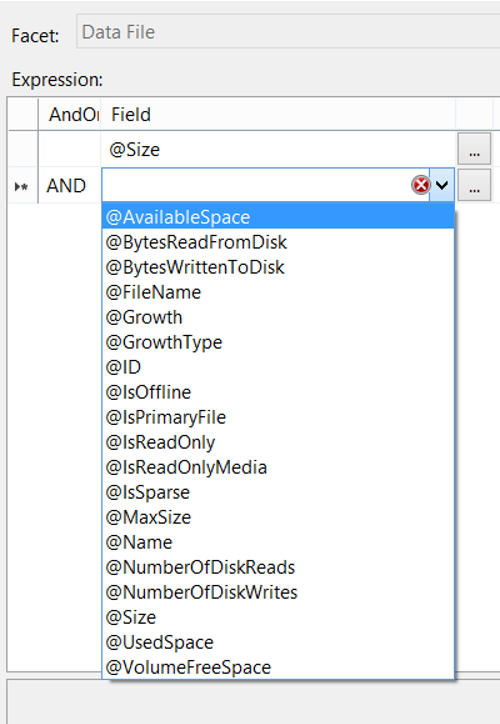The height and width of the screenshot is (724, 500).
Task: Open ellipsis editor for @Size row
Action: click(474, 149)
